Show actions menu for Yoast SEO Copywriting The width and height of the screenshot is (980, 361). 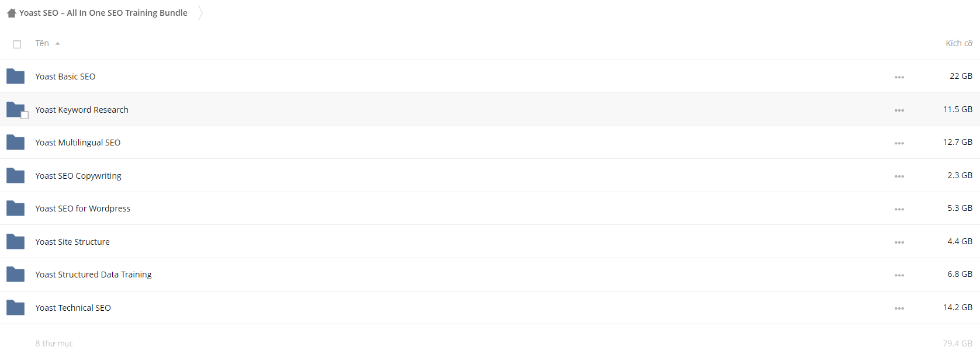[x=899, y=176]
